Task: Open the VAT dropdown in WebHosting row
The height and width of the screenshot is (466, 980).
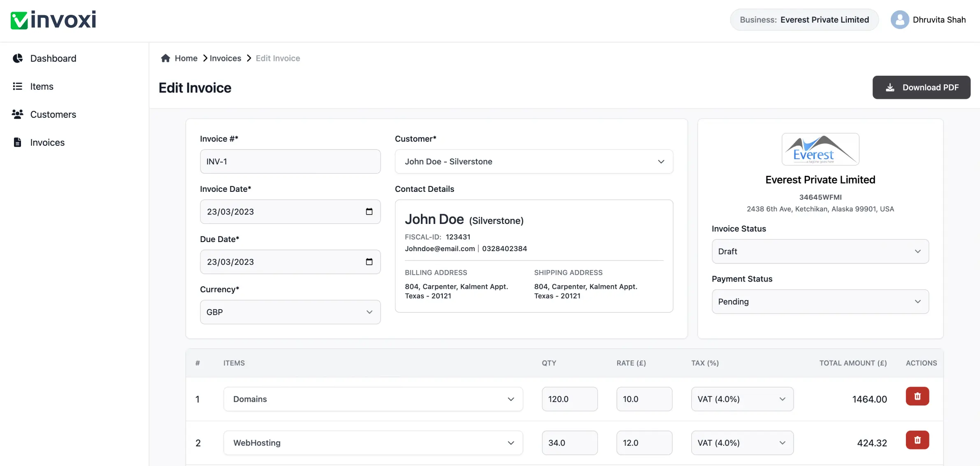Action: (742, 443)
